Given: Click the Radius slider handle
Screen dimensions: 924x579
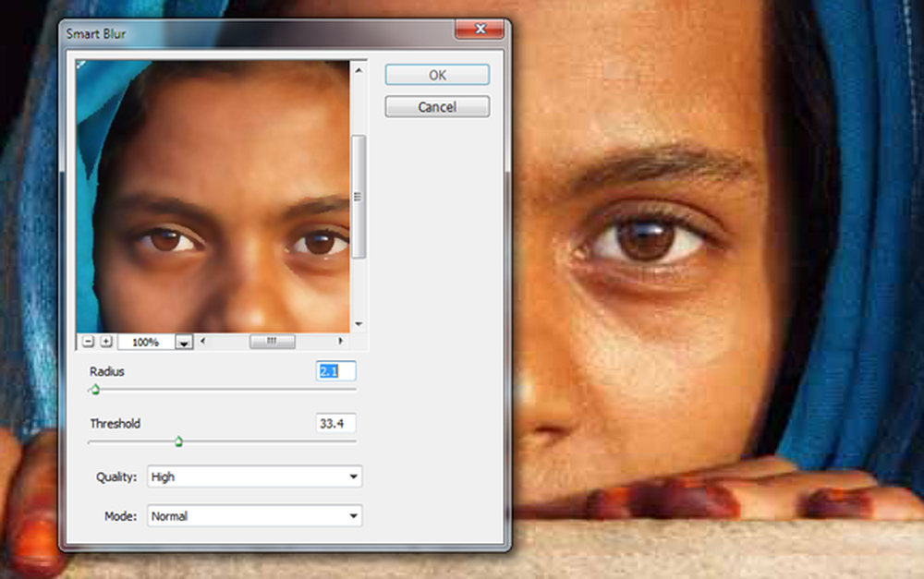Looking at the screenshot, I should (95, 390).
